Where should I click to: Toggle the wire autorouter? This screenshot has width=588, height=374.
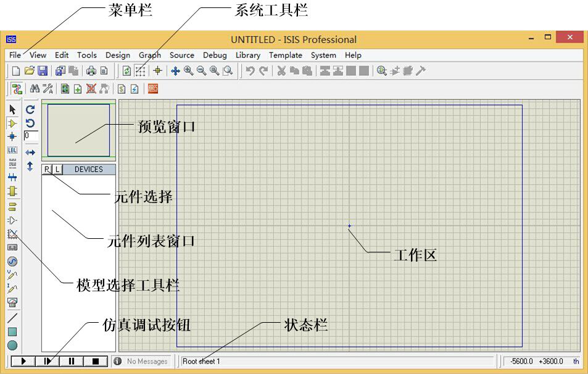click(x=17, y=89)
